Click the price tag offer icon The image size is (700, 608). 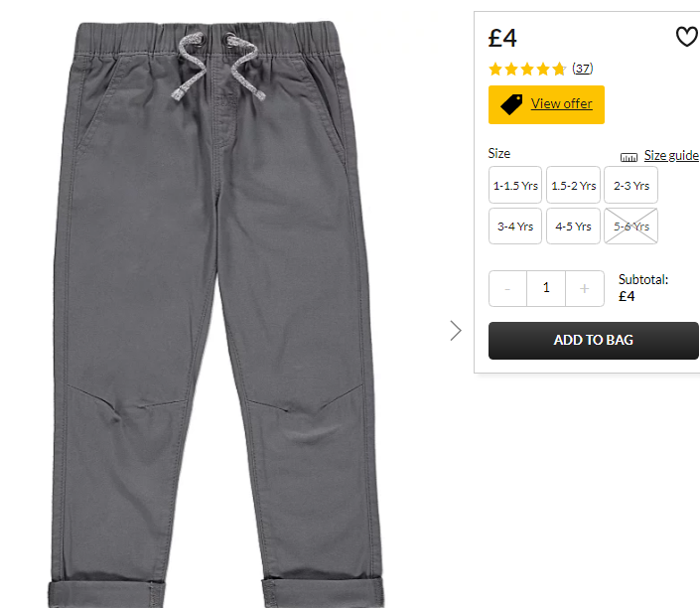pyautogui.click(x=511, y=104)
